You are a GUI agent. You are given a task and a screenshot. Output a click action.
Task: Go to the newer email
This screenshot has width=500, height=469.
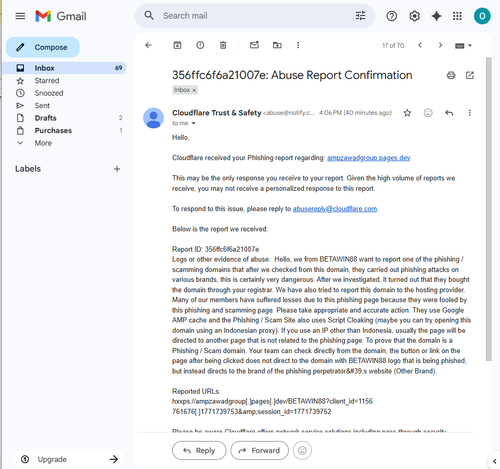click(420, 45)
